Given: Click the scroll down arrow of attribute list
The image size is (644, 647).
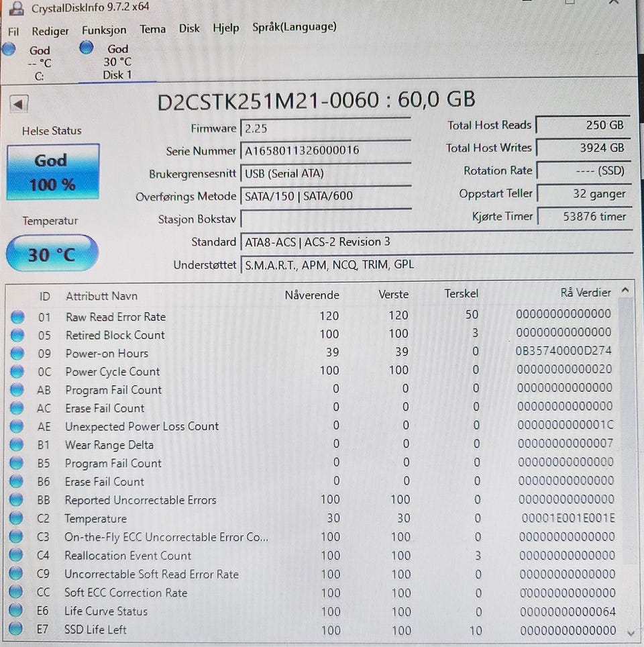Looking at the screenshot, I should pyautogui.click(x=630, y=633).
